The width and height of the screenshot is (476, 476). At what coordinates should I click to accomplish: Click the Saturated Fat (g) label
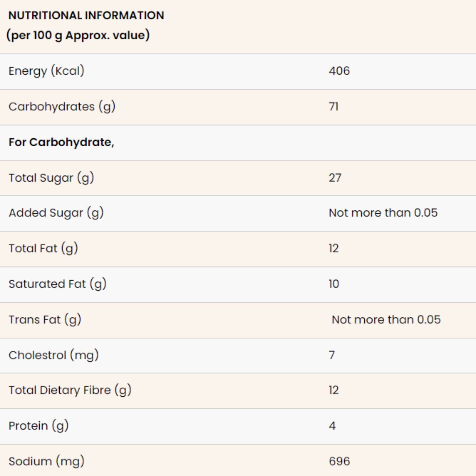click(57, 284)
